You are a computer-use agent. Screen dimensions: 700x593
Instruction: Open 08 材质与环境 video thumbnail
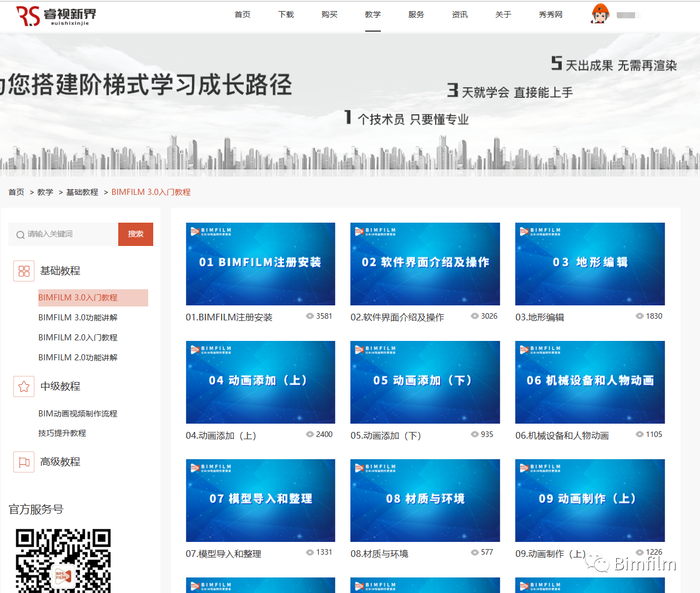pyautogui.click(x=425, y=500)
